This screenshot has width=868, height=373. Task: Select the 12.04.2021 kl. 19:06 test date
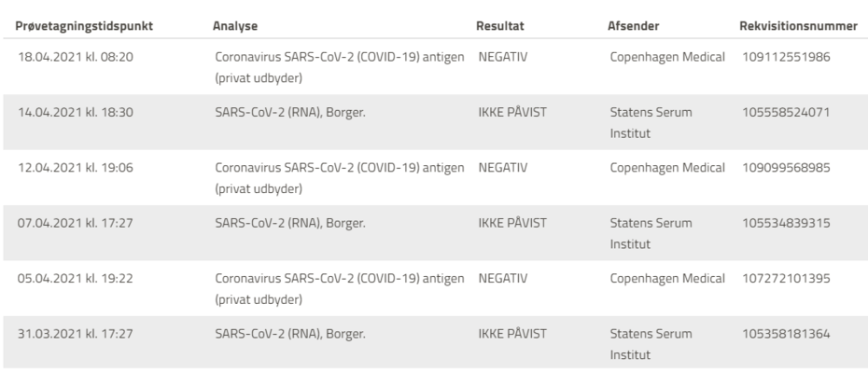[78, 169]
